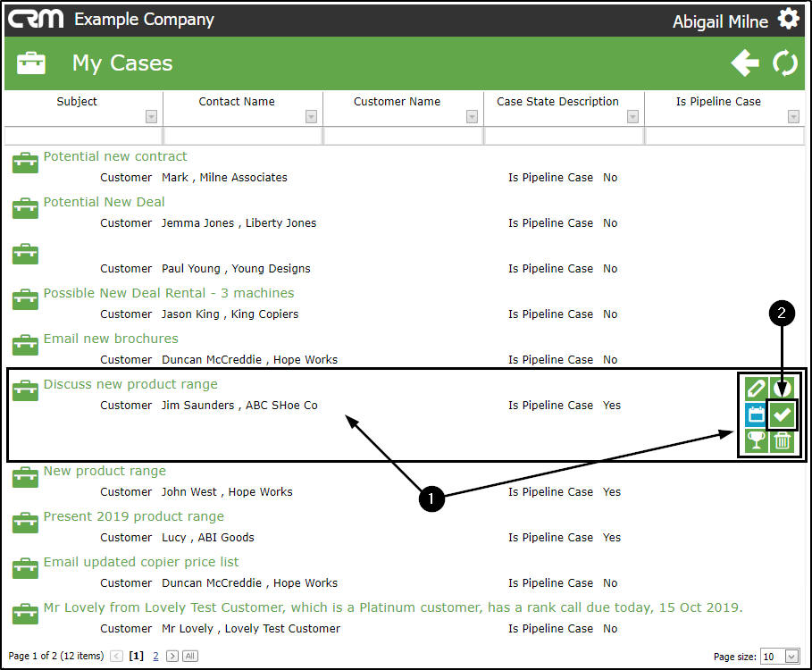Click the next page arrow button
The image size is (812, 670).
click(172, 656)
